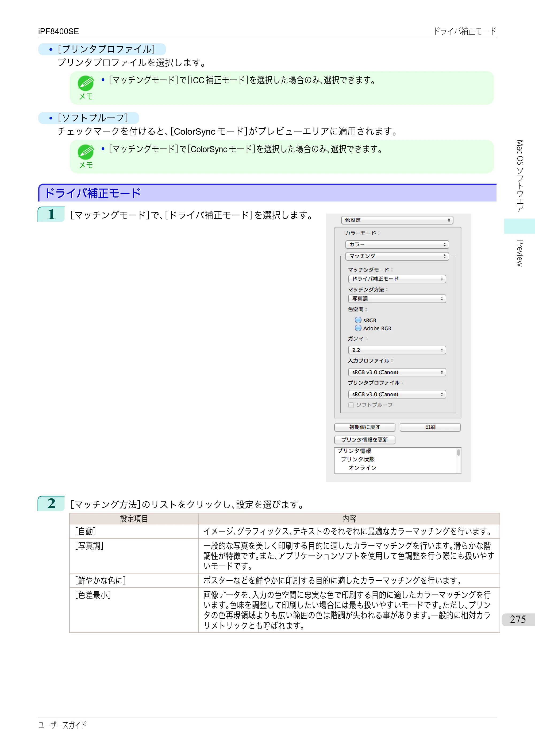Viewport: 535px width, 756px height.
Task: Open the 2.2 gamma dropdown
Action: (397, 350)
